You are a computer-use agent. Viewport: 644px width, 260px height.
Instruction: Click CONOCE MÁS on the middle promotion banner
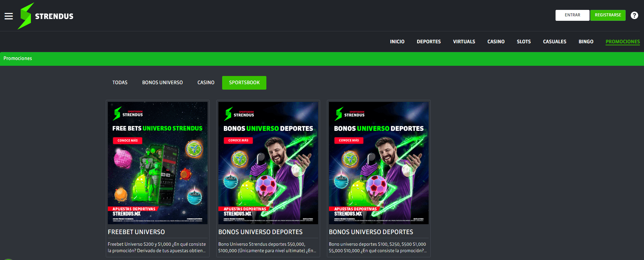pyautogui.click(x=238, y=140)
